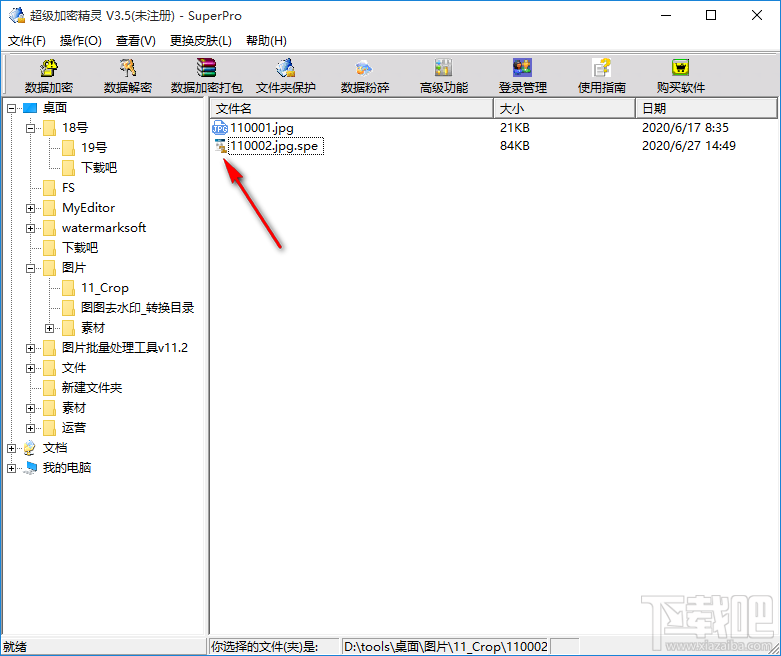Collapse the 图片 folder node
Viewport: 781px width, 656px height.
pyautogui.click(x=30, y=268)
